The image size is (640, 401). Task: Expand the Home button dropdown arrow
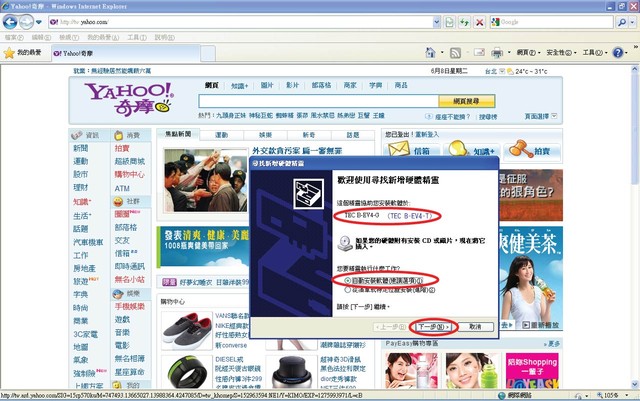coord(442,53)
